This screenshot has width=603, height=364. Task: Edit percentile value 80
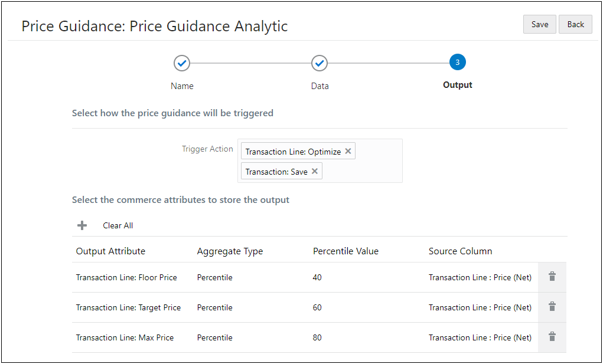point(317,337)
